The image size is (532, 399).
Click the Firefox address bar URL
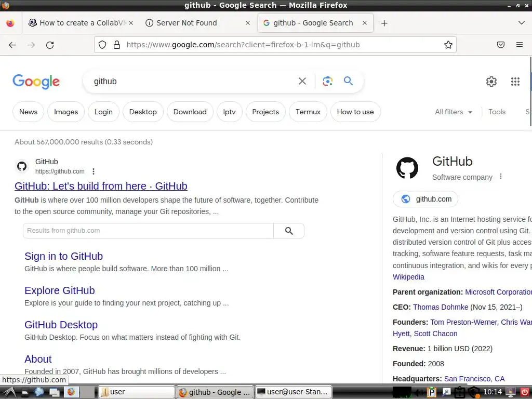tap(243, 45)
